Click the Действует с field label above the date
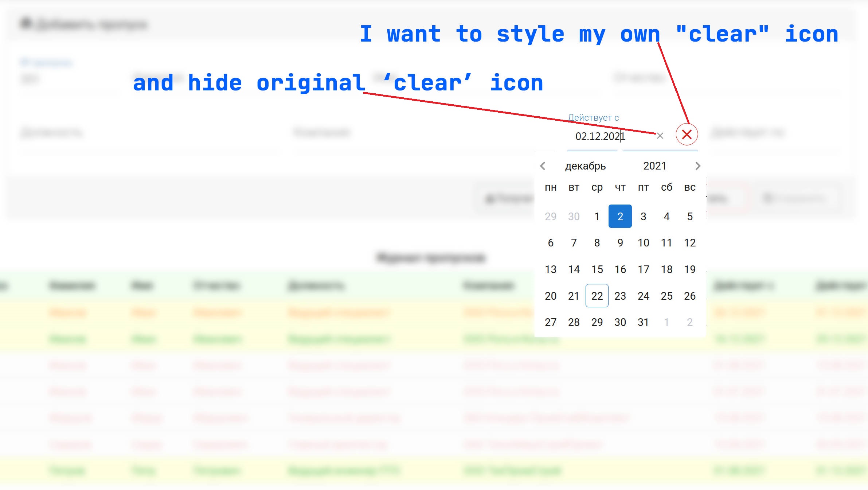This screenshot has width=868, height=490. pyautogui.click(x=593, y=117)
